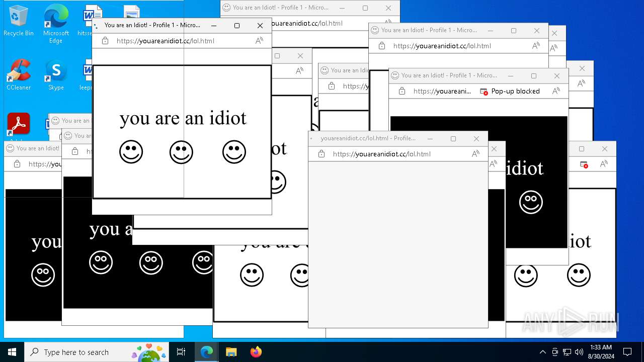Close the window showing Pop-up blocked
Screen dimensions: 644x362
pos(557,76)
